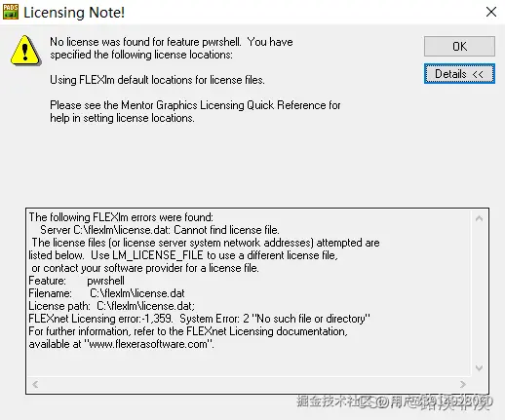Collapse the error info with Details <<
Viewport: 505px width, 420px height.
[x=459, y=74]
